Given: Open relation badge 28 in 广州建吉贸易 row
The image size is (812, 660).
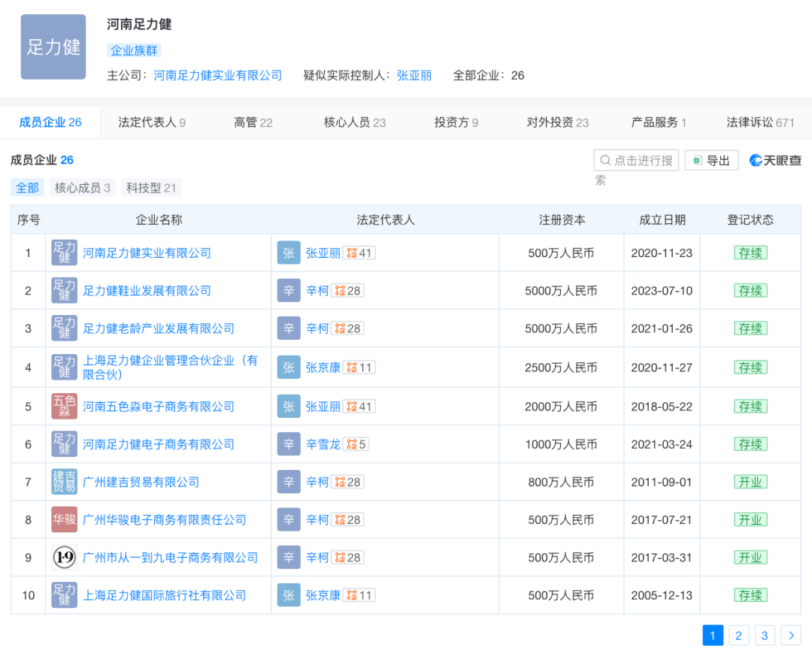Looking at the screenshot, I should pyautogui.click(x=347, y=482).
